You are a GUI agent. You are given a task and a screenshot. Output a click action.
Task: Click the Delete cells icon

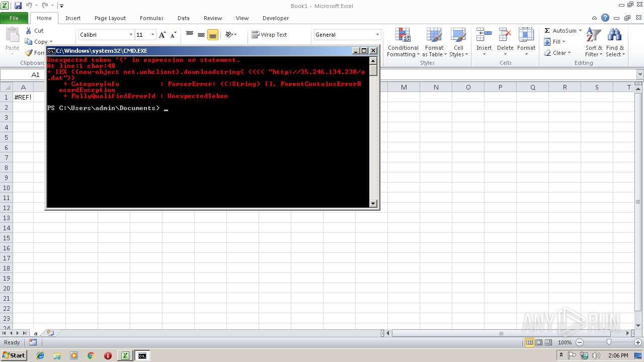[x=505, y=36]
